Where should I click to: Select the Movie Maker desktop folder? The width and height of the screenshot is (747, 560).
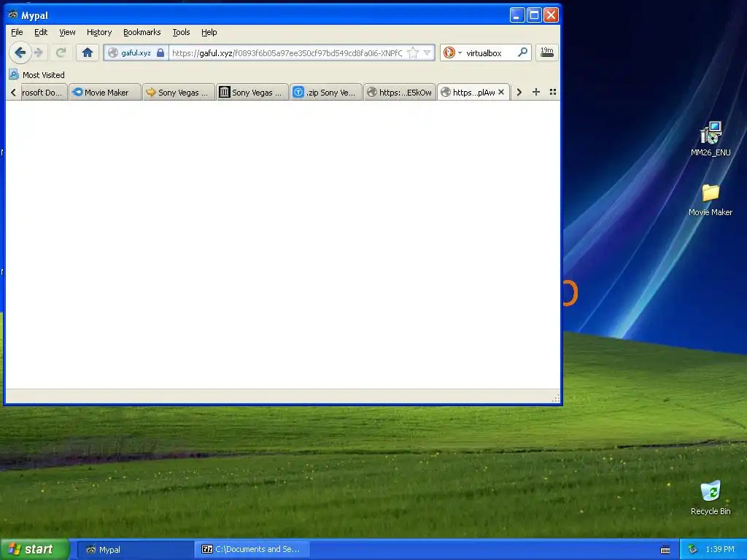711,200
